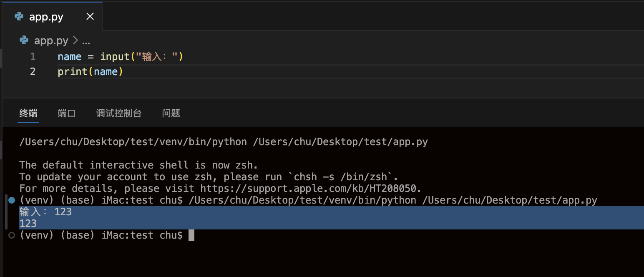
Task: Click the input function call on line 1
Action: (115, 56)
